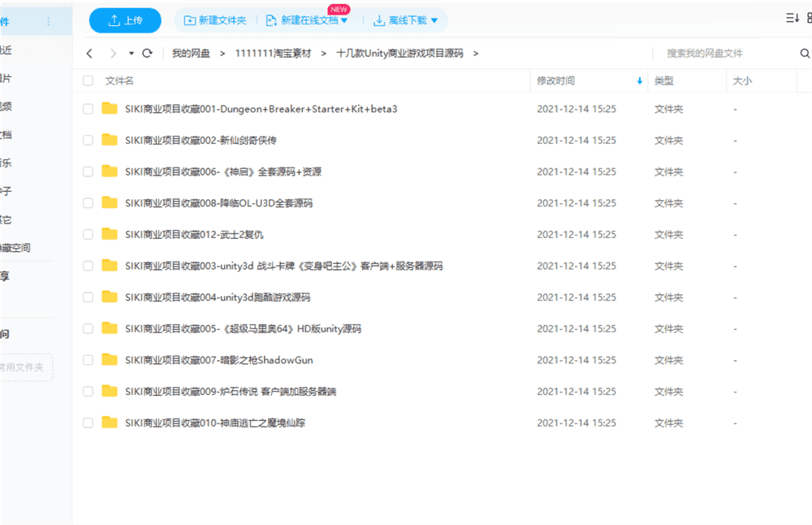Screen dimensions: 812x525
Task: Sort by the 类型 column header
Action: (664, 80)
